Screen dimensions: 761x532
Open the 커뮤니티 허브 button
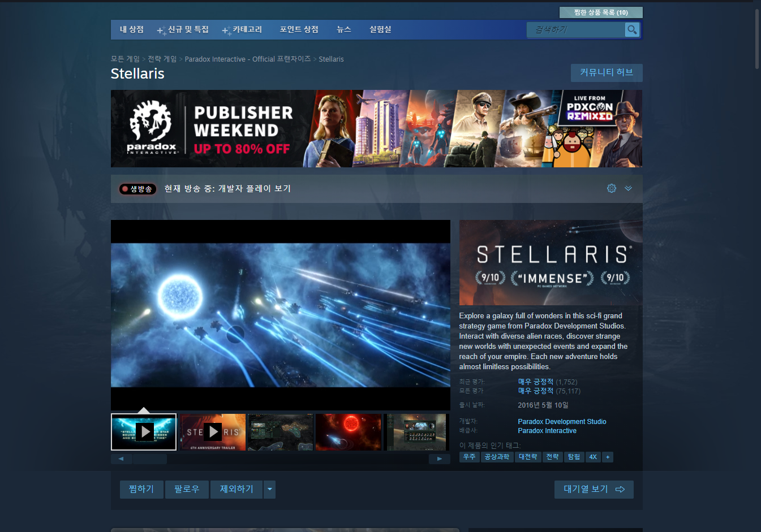(607, 72)
